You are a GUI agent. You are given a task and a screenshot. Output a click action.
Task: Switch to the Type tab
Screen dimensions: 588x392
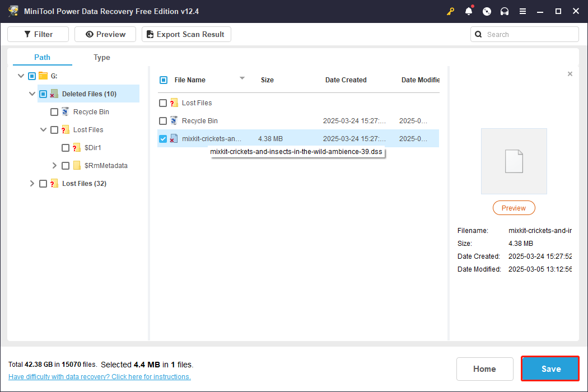(101, 57)
